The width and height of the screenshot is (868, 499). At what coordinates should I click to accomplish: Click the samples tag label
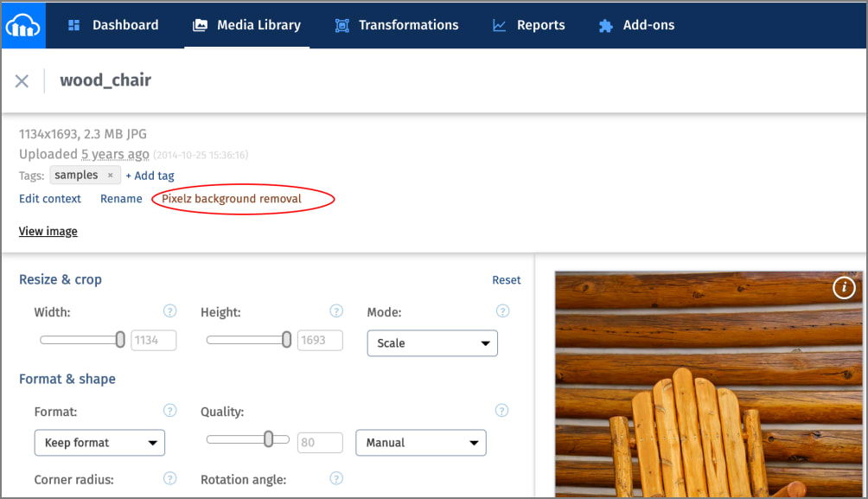click(x=76, y=175)
